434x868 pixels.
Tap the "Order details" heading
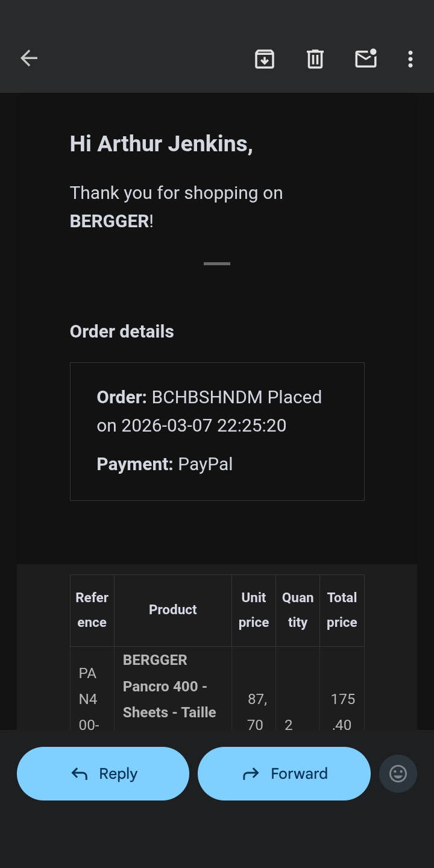click(x=122, y=332)
